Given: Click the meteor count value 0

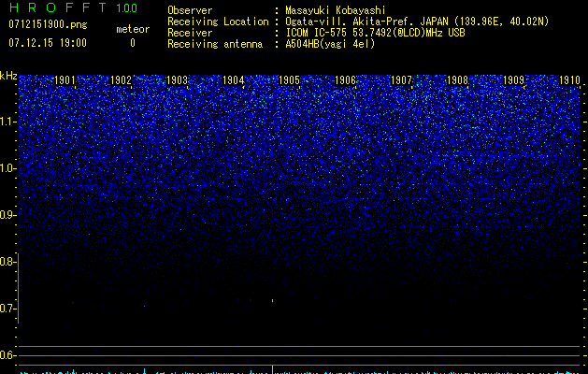Looking at the screenshot, I should tap(133, 43).
